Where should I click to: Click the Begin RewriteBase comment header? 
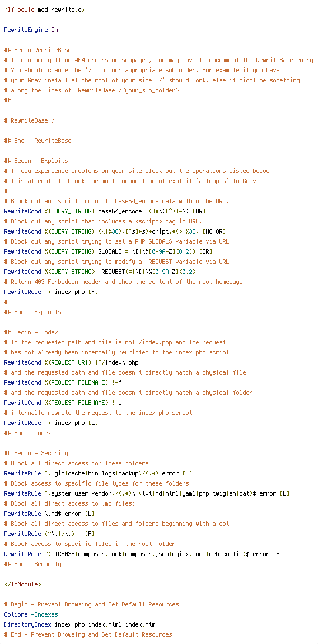click(38, 50)
